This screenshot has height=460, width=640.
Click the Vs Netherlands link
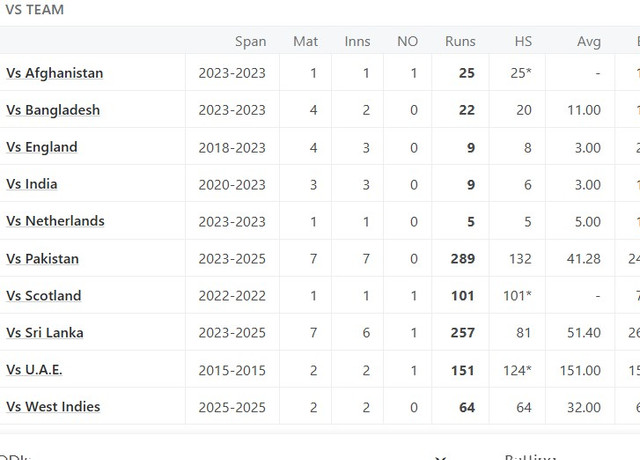55,221
